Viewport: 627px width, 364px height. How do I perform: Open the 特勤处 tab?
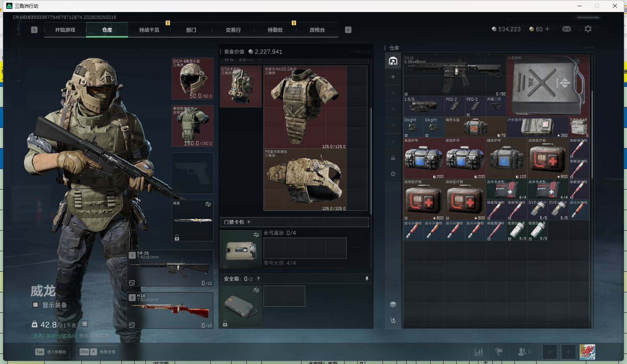pyautogui.click(x=275, y=30)
